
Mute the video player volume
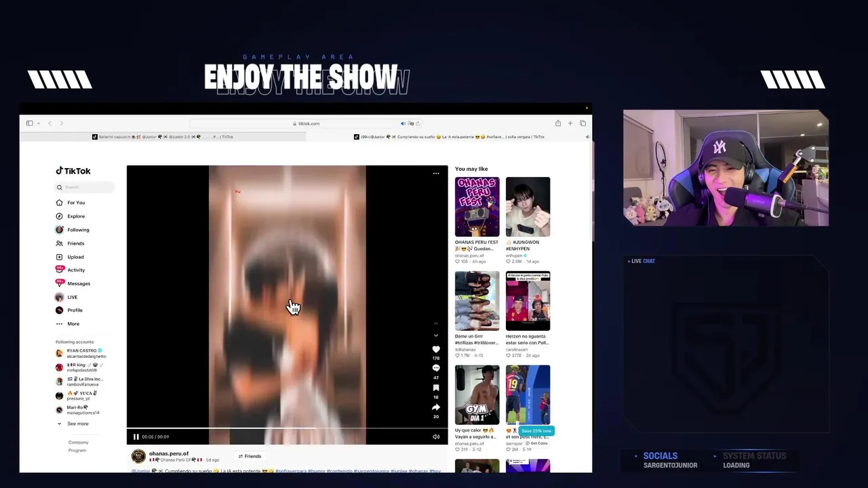click(436, 436)
